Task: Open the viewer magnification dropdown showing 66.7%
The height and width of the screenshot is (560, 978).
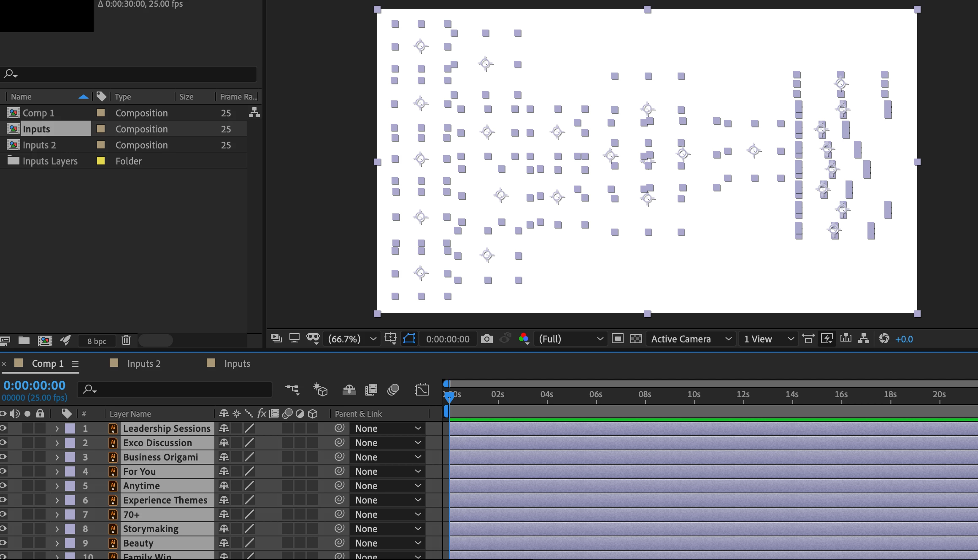Action: click(352, 339)
